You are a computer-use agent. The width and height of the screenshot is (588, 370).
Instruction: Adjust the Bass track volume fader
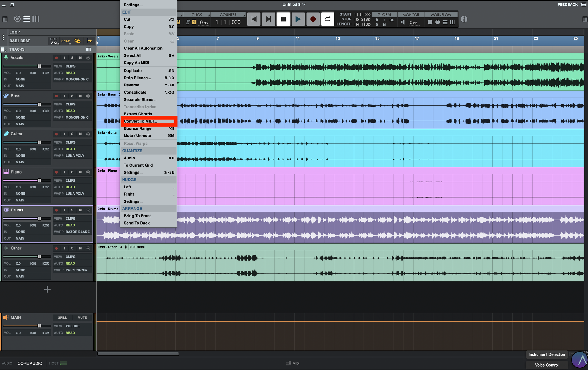tap(39, 104)
